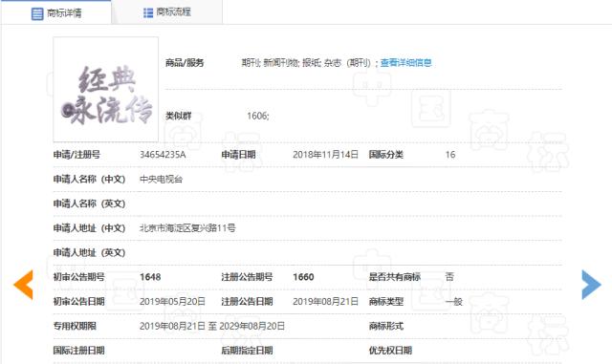Click the 申请人地址 (英文) label
Viewport: 612px width, 364px height.
pyautogui.click(x=89, y=252)
